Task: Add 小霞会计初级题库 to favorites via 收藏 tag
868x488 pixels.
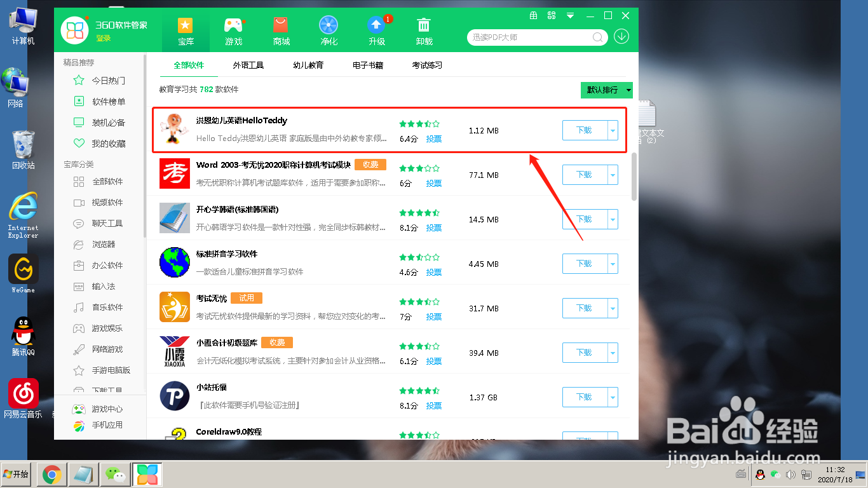Action: tap(277, 342)
